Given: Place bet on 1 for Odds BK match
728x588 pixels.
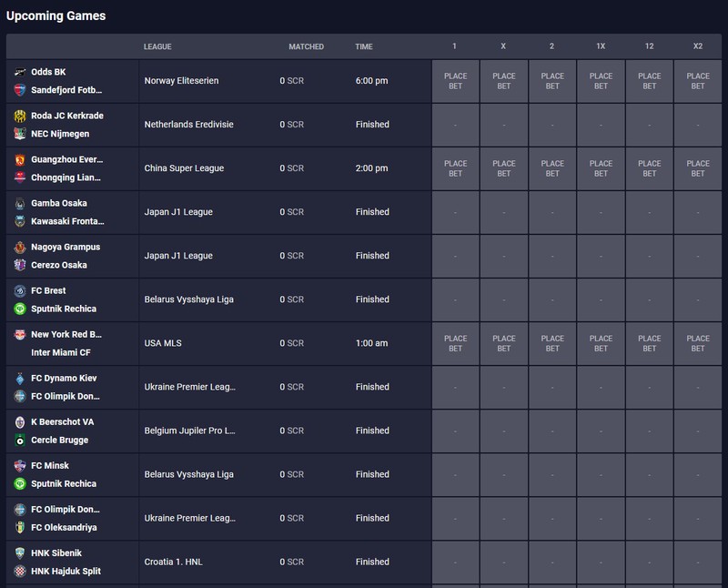Looking at the screenshot, I should (x=456, y=81).
